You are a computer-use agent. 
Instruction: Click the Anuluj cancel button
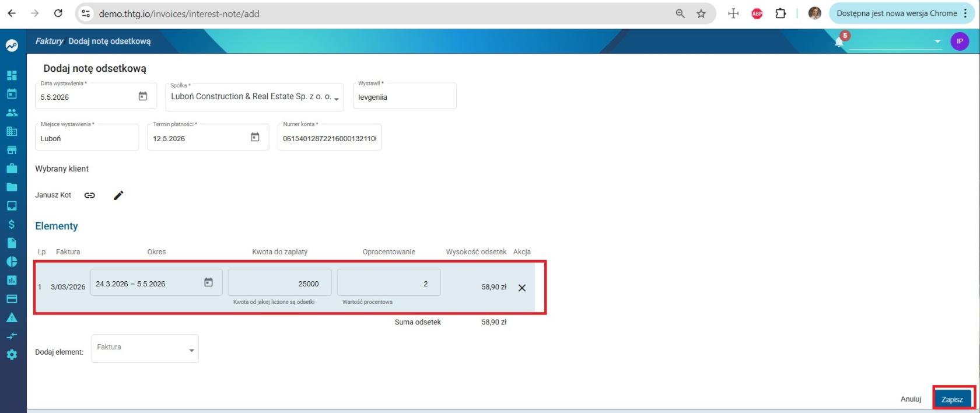(911, 400)
